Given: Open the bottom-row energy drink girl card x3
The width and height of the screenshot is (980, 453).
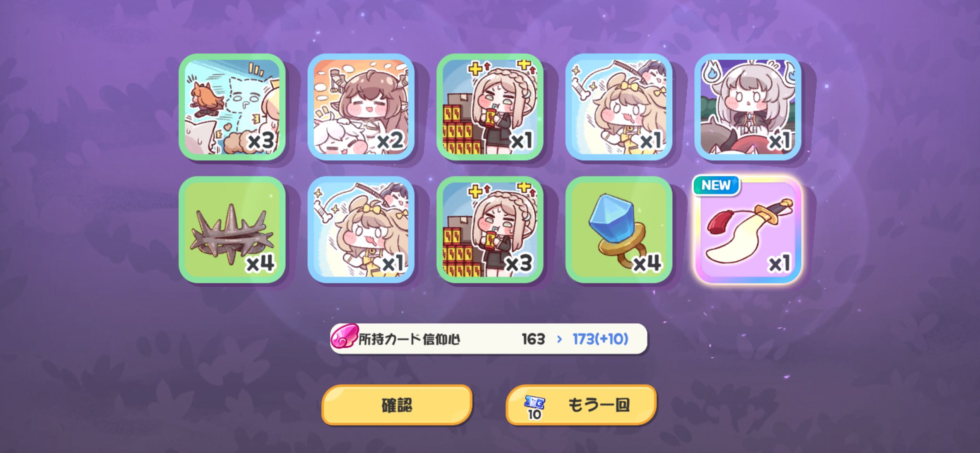Looking at the screenshot, I should point(490,230).
